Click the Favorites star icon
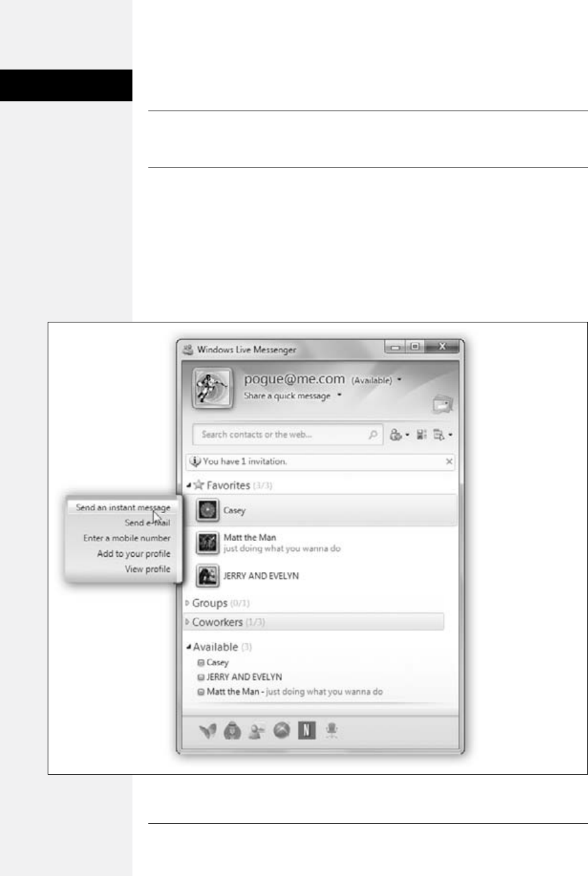588x876 pixels. 199,485
